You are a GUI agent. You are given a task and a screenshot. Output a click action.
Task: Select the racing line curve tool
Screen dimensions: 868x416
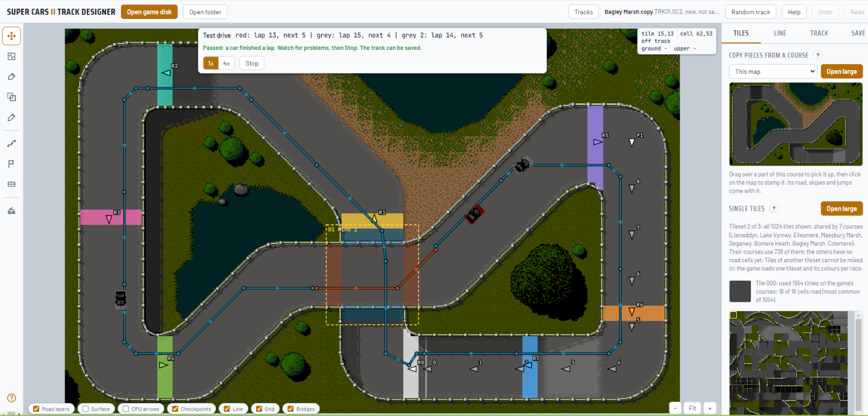pyautogui.click(x=11, y=143)
